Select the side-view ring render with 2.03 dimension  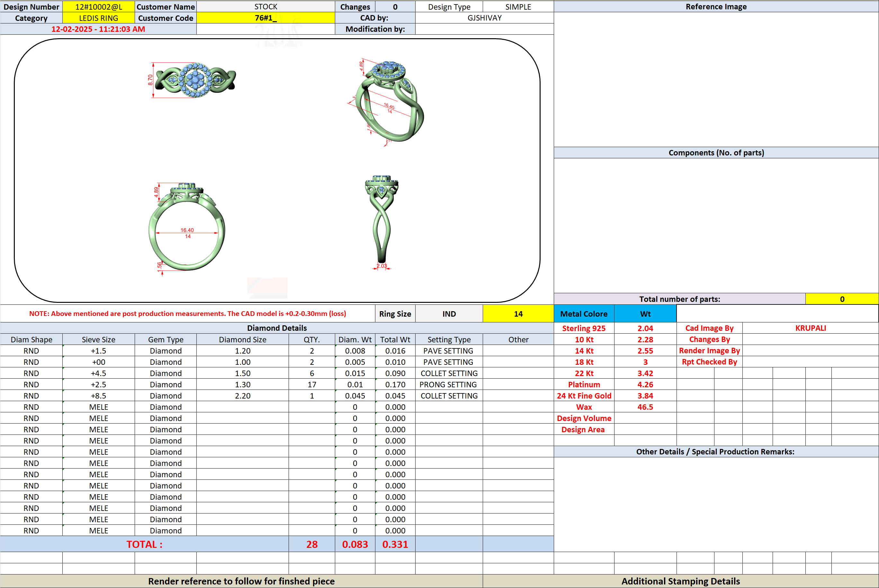(382, 222)
